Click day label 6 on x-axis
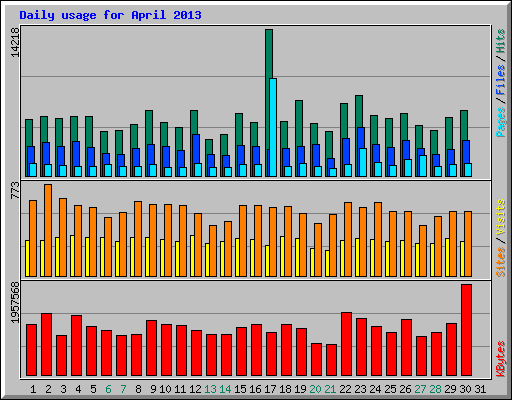512x400 pixels. [108, 389]
